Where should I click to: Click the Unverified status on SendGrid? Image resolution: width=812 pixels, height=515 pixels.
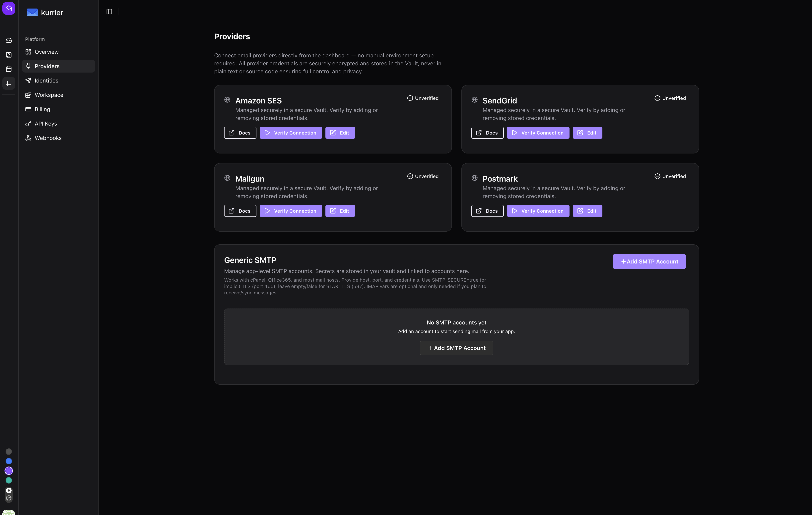point(670,98)
